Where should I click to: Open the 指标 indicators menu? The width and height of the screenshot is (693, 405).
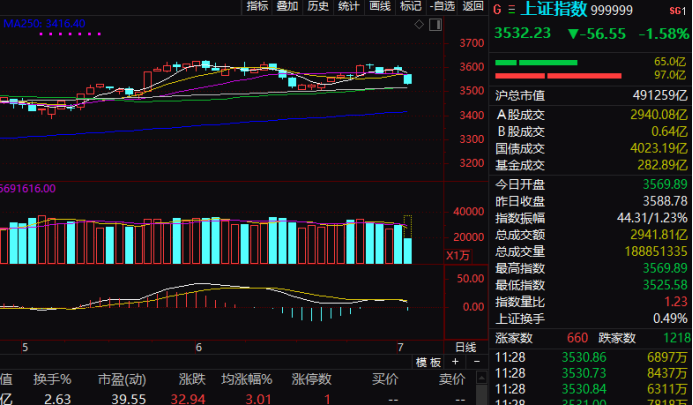point(257,6)
